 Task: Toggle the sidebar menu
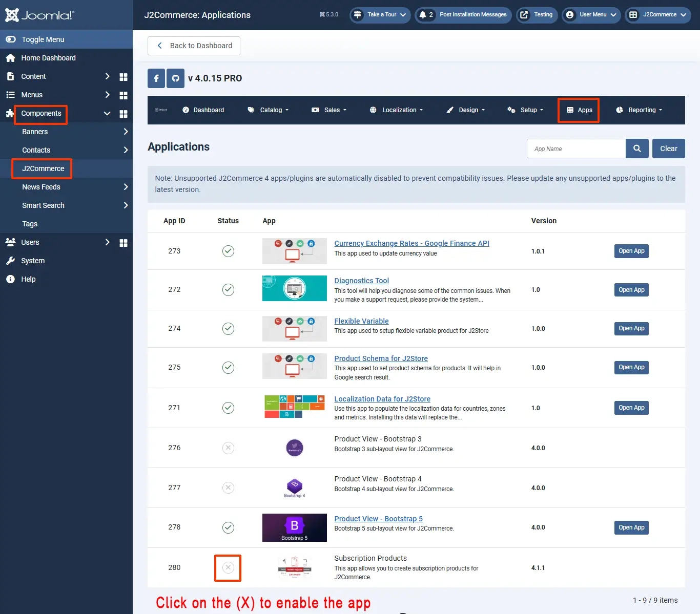[x=66, y=39]
